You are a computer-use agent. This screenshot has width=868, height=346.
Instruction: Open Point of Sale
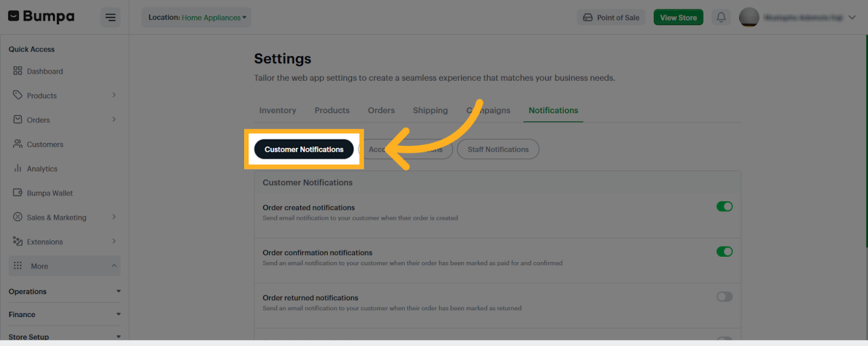pos(611,18)
